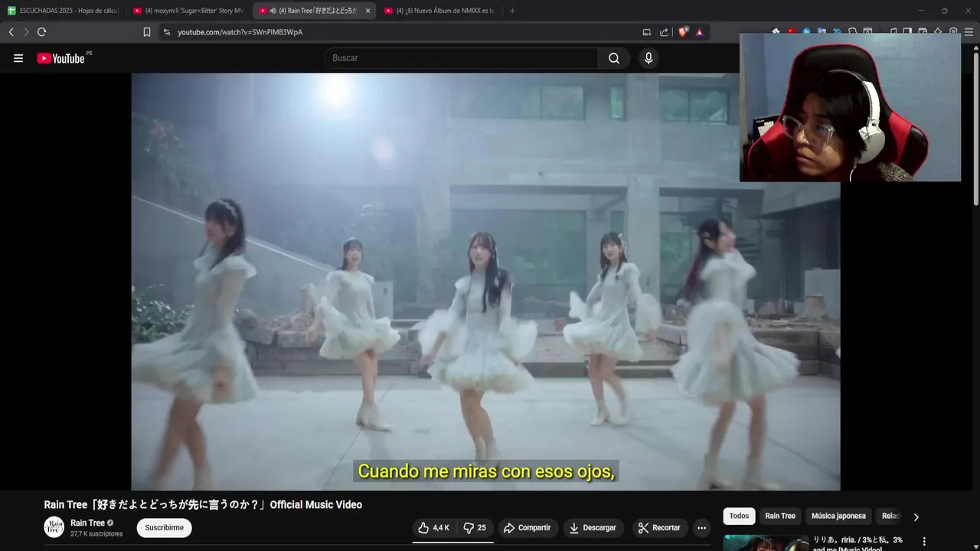Select the Todos filter chip

coord(739,517)
